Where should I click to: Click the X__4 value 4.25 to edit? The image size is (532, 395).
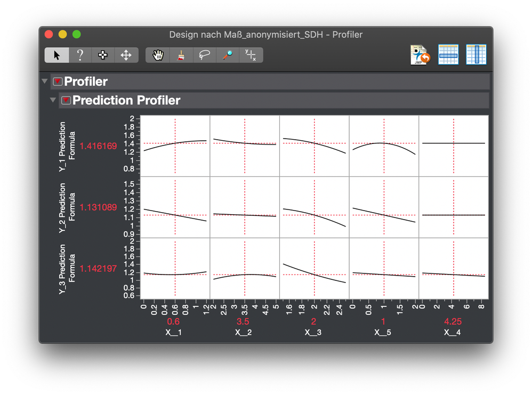tap(453, 321)
